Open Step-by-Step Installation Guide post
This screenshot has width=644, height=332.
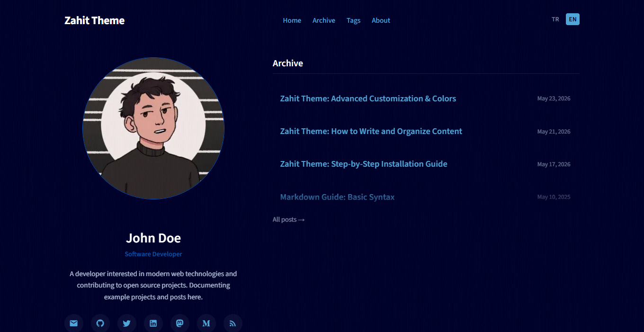(364, 164)
